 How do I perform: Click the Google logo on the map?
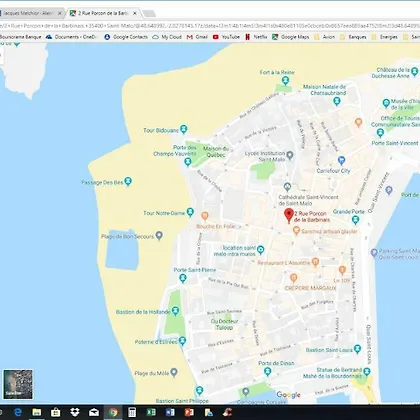pyautogui.click(x=288, y=395)
